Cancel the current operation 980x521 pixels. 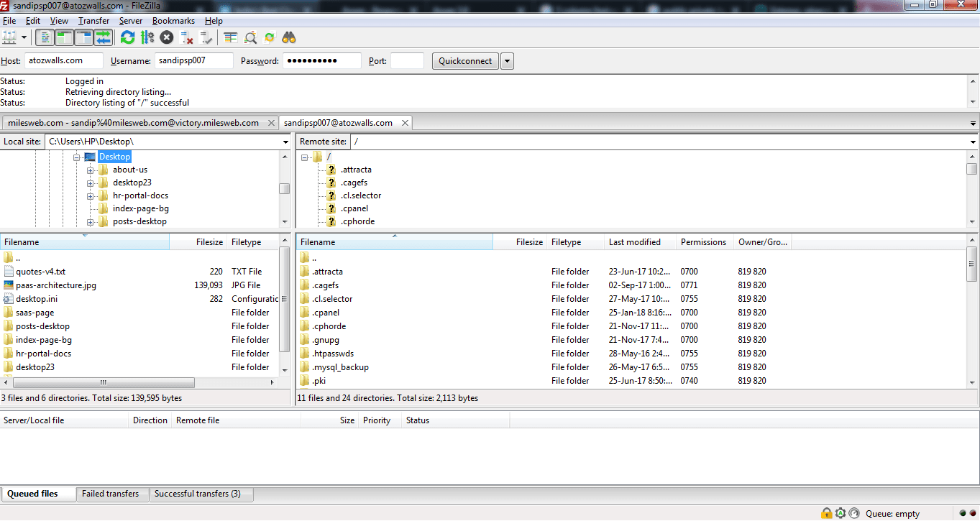click(167, 37)
